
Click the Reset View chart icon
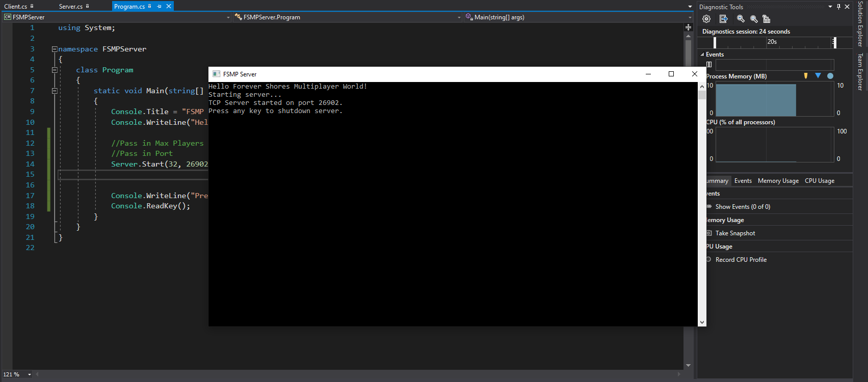click(766, 19)
